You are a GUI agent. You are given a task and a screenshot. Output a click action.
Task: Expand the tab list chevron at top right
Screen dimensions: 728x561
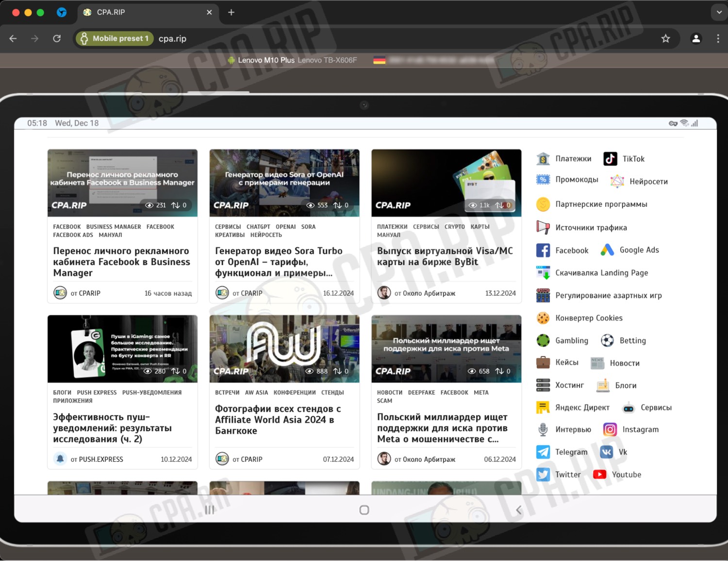[x=719, y=12]
